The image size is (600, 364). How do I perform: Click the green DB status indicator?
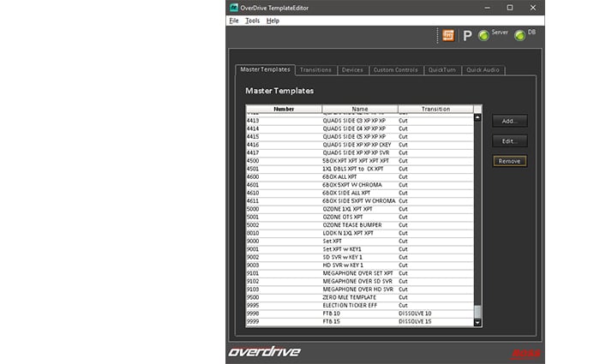[519, 36]
